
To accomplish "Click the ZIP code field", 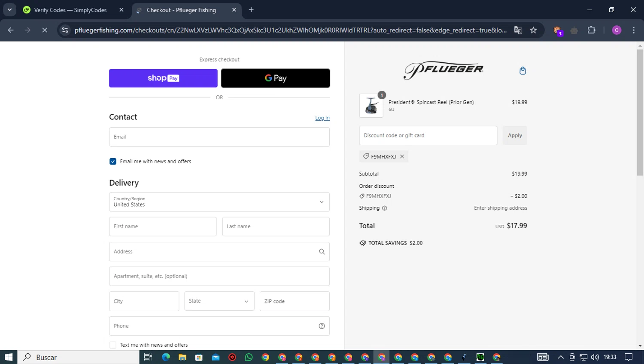I will pyautogui.click(x=295, y=301).
